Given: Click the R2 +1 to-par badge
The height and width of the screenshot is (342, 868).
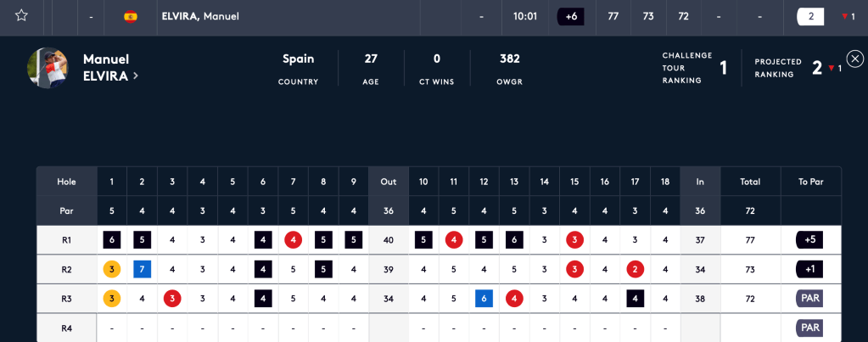Looking at the screenshot, I should coord(809,269).
